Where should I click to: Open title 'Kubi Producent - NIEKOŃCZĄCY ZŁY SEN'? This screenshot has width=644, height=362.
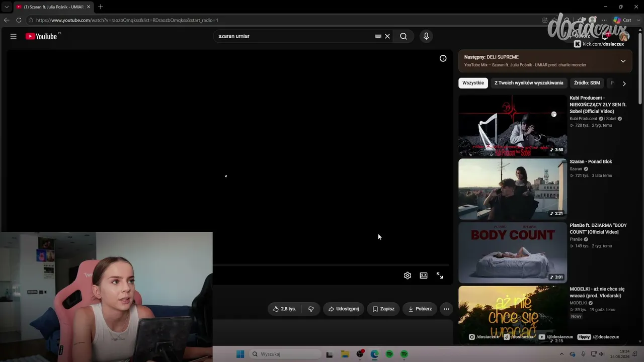pos(598,105)
